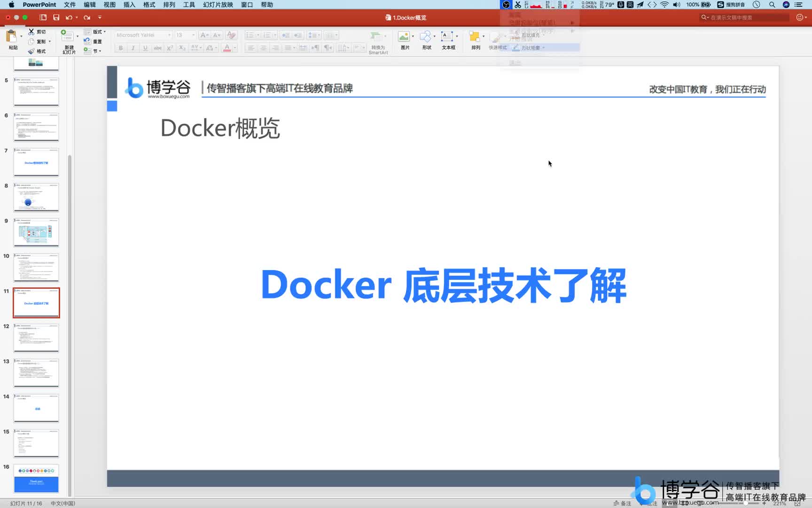
Task: Click the 备注 (Notes) button in status bar
Action: (x=622, y=503)
